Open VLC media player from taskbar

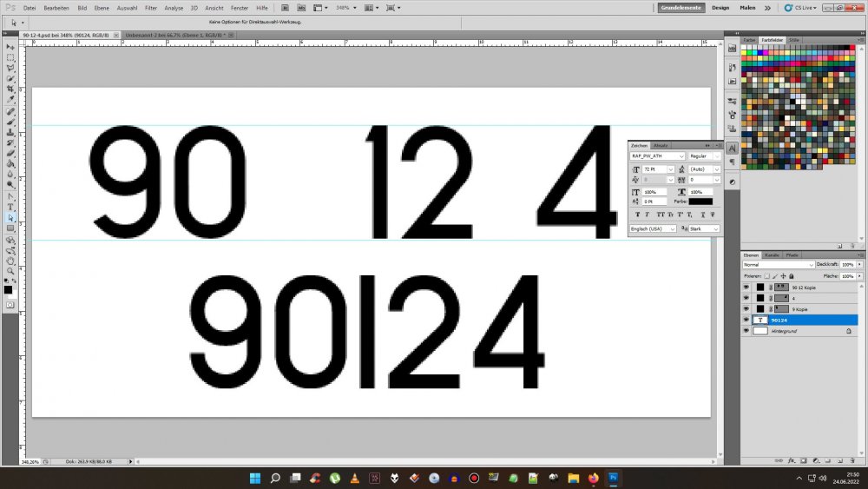(354, 478)
